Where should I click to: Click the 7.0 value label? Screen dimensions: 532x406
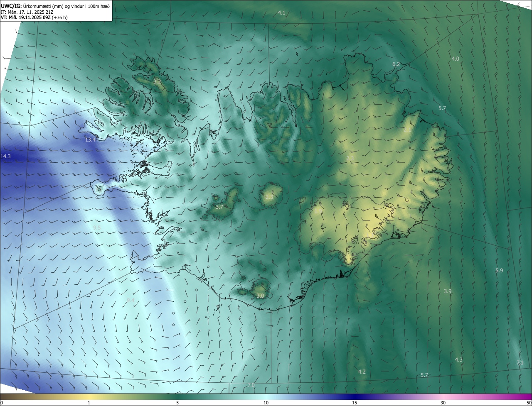(x=251, y=386)
